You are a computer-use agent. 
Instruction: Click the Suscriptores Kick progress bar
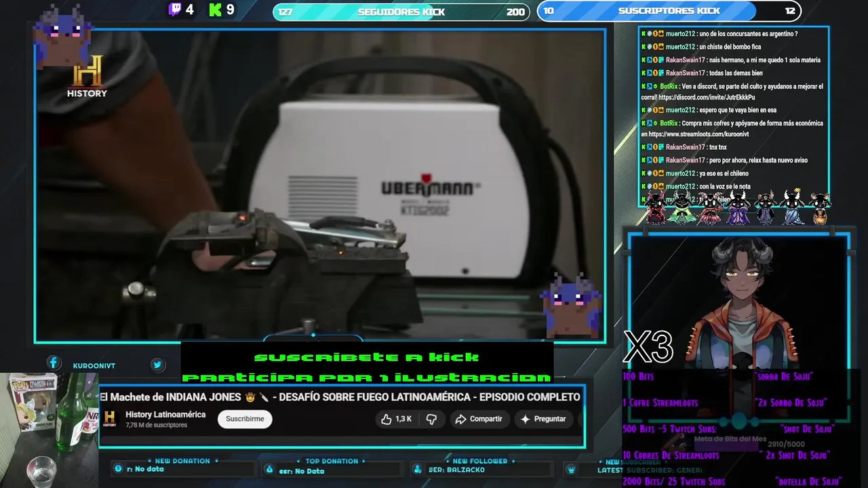tap(669, 11)
